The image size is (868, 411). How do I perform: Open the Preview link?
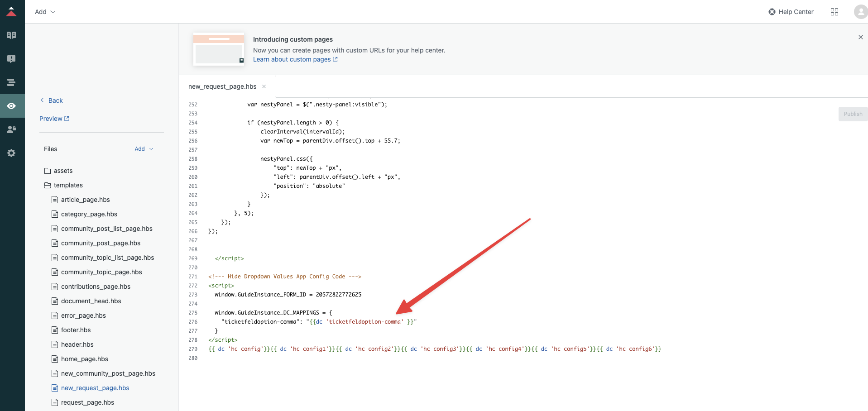(54, 119)
